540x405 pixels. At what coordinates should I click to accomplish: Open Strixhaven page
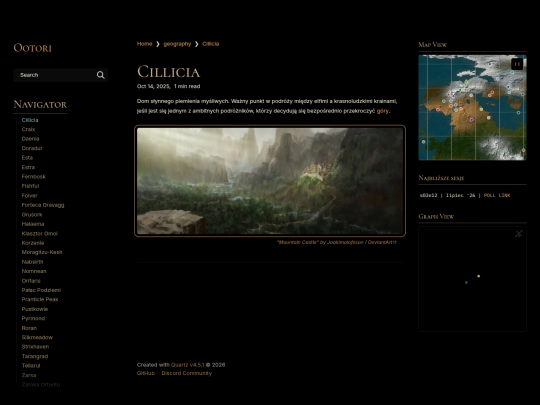tap(35, 347)
